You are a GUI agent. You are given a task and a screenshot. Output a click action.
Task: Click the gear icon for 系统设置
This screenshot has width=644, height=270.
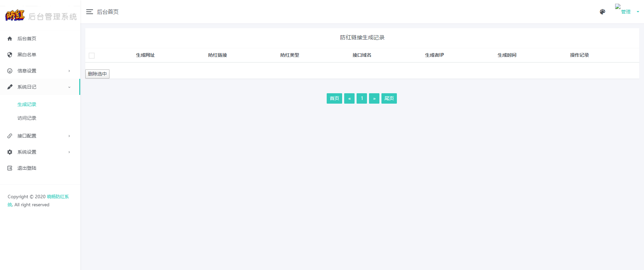tap(10, 152)
